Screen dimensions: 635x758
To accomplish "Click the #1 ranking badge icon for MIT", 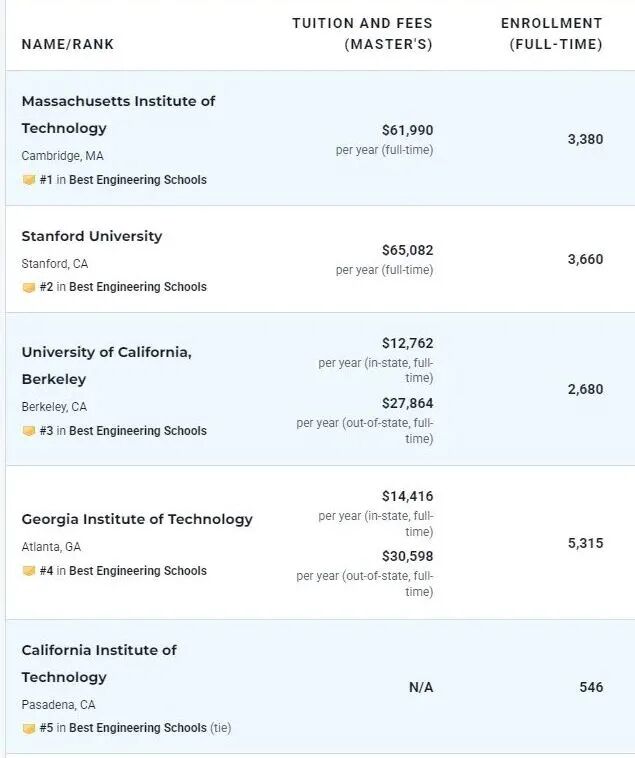I will coord(29,180).
